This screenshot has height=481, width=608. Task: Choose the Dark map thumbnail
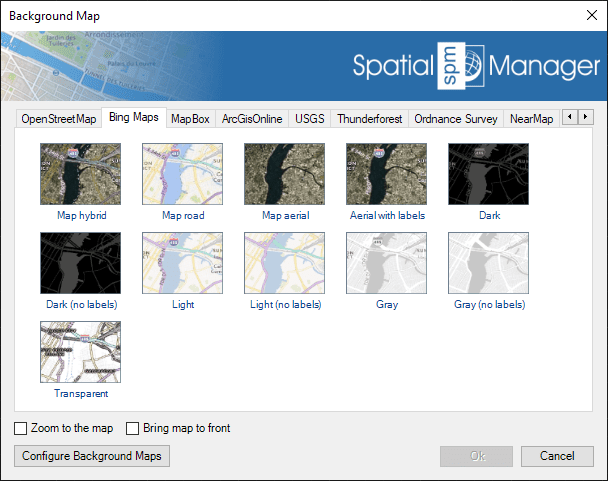click(x=488, y=174)
